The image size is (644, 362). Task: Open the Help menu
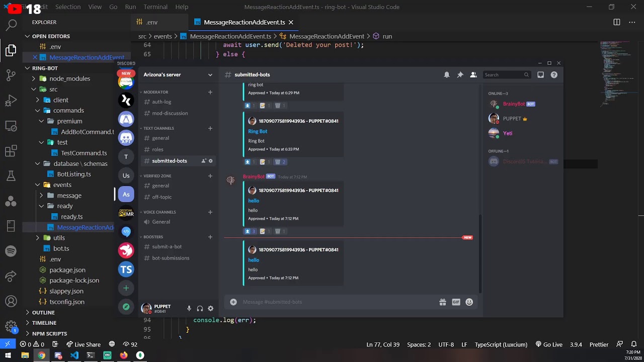[x=182, y=7]
